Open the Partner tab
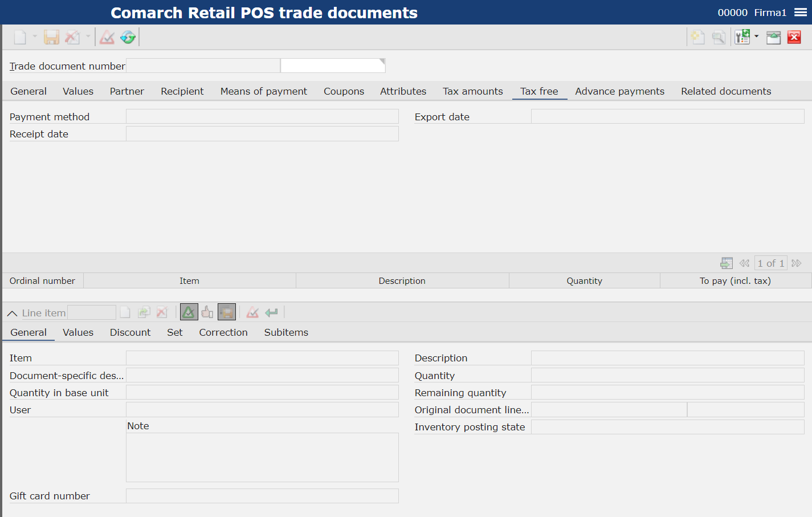Screen dimensions: 812x517 (127, 91)
